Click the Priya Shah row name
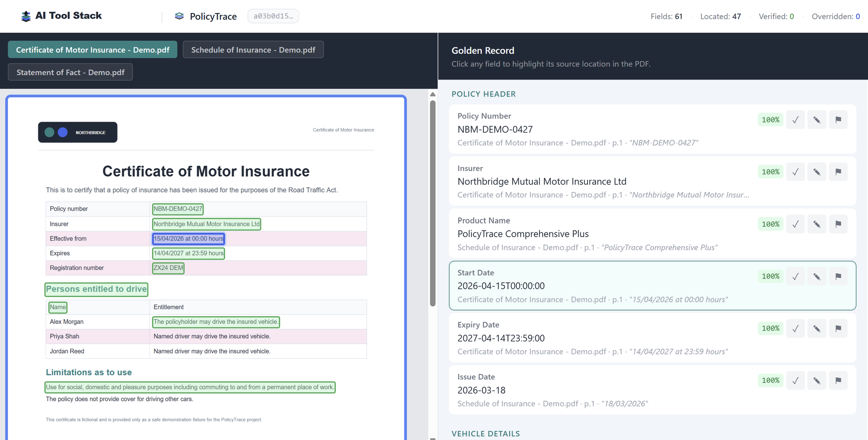 [x=65, y=336]
